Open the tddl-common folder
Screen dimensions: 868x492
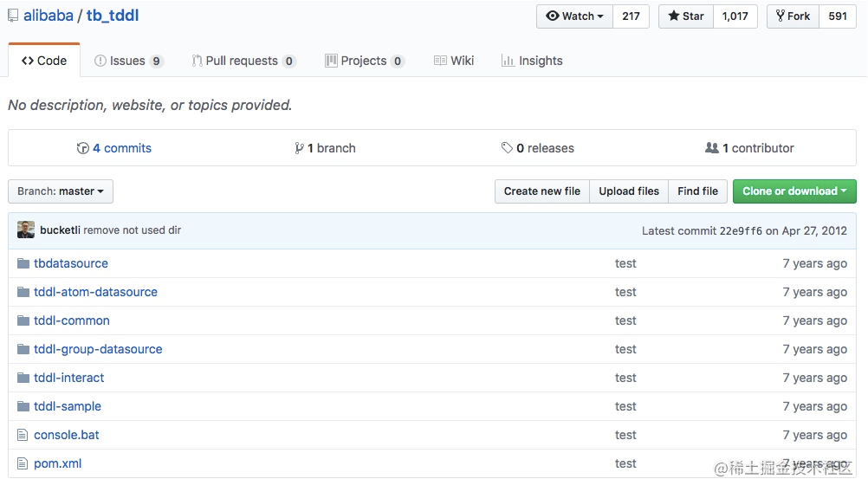71,320
